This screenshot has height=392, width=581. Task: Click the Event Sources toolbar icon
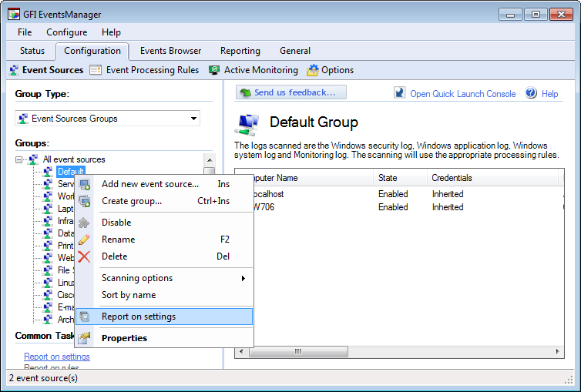pos(14,70)
